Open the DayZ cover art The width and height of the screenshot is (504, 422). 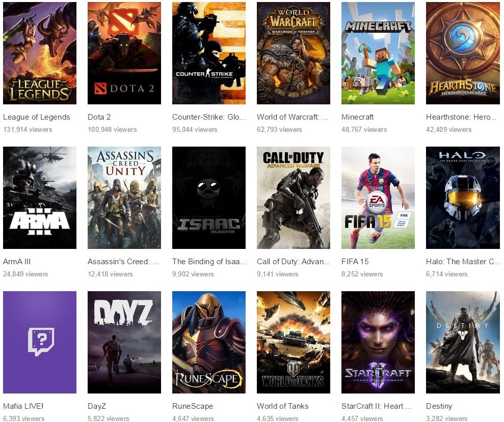pyautogui.click(x=124, y=343)
